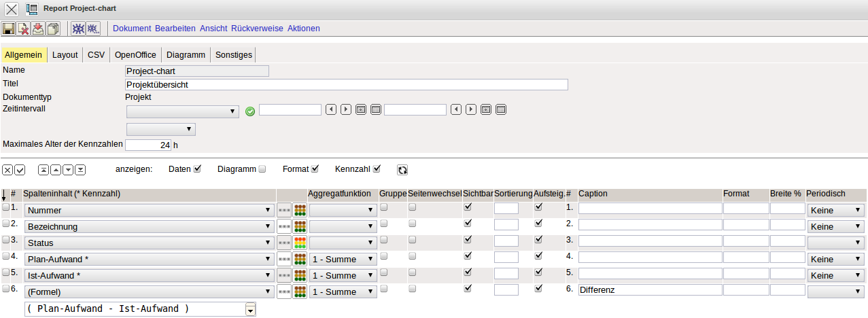Move selected row to top with arrow icon

click(x=44, y=170)
